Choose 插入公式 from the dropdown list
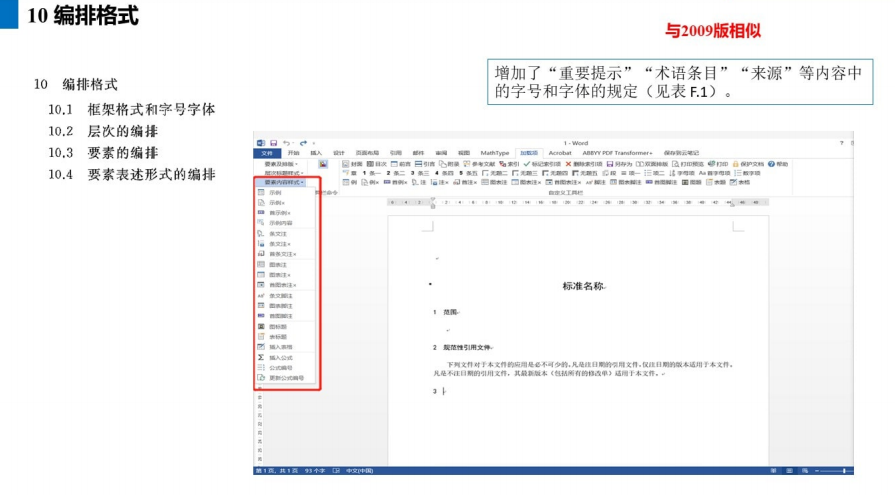The width and height of the screenshot is (895, 495). [x=282, y=357]
